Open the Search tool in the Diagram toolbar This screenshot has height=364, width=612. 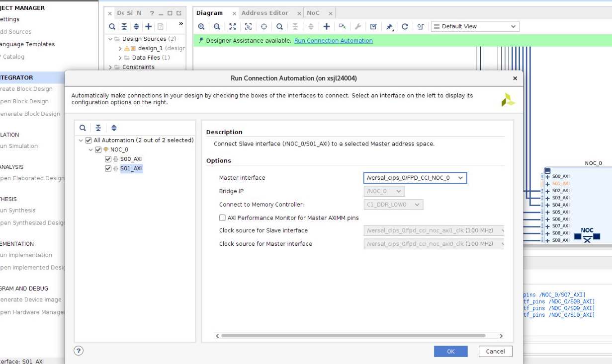[279, 26]
